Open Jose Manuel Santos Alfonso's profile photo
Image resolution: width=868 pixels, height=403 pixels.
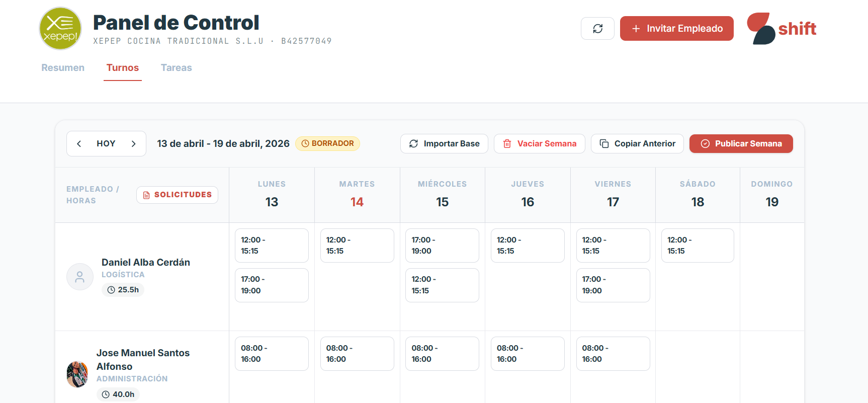(77, 374)
